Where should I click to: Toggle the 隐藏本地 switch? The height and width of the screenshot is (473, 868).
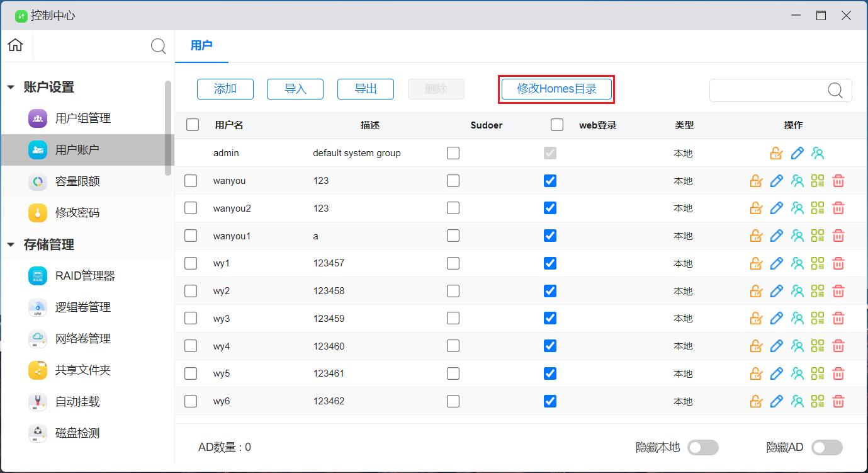coord(702,447)
